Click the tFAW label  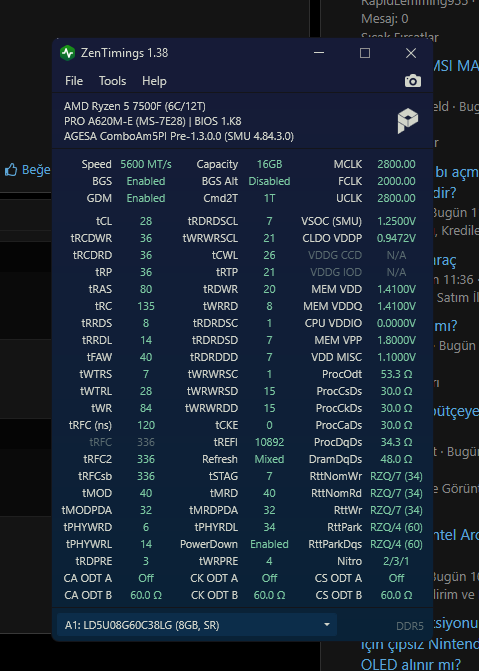pyautogui.click(x=98, y=357)
